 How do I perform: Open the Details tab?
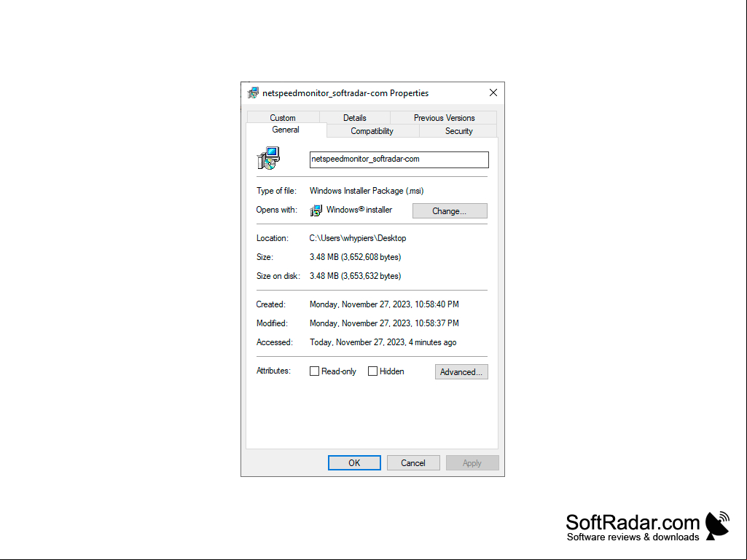click(355, 118)
